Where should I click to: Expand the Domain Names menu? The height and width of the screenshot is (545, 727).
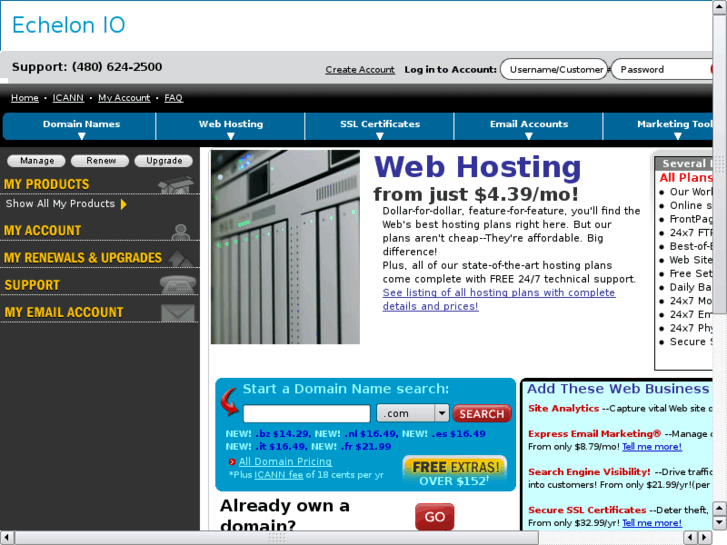coord(82,127)
